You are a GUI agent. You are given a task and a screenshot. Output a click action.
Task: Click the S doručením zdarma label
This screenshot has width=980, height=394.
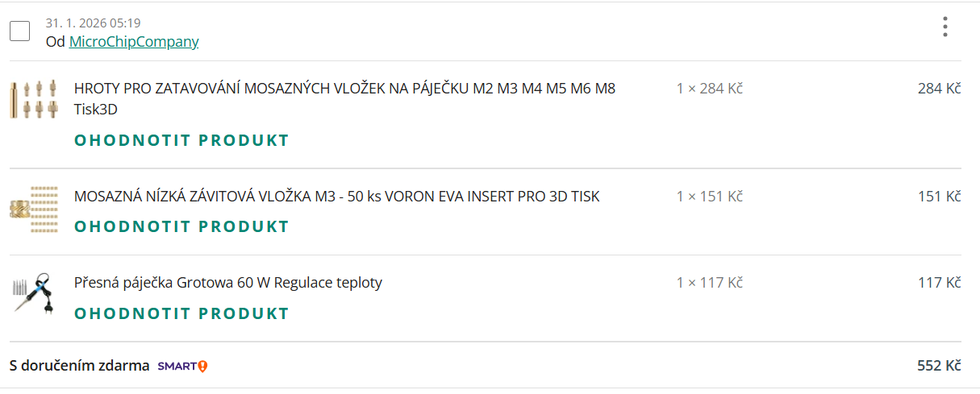(x=80, y=366)
